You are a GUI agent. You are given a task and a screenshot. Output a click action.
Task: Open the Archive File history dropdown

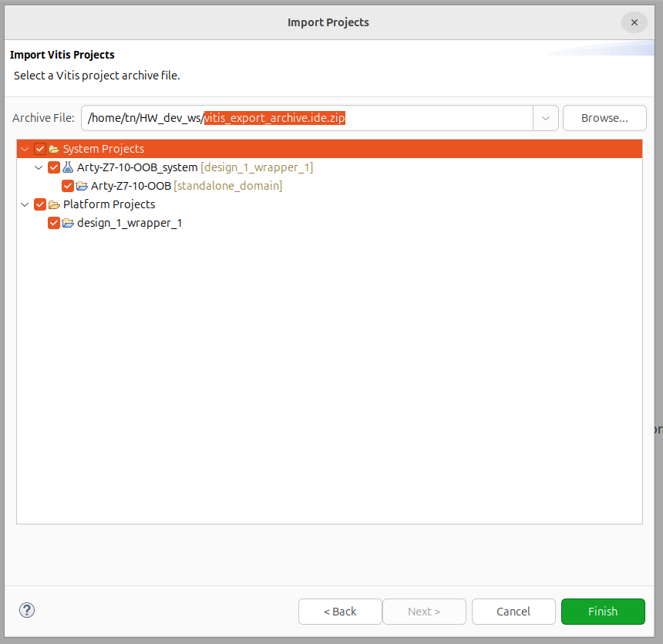click(x=545, y=118)
